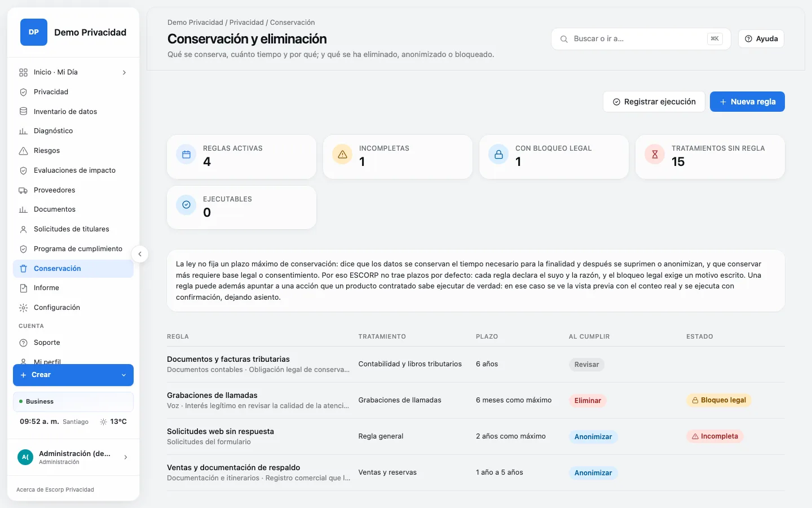This screenshot has height=508, width=812.
Task: Click the Riesgos warning triangle icon
Action: point(23,151)
